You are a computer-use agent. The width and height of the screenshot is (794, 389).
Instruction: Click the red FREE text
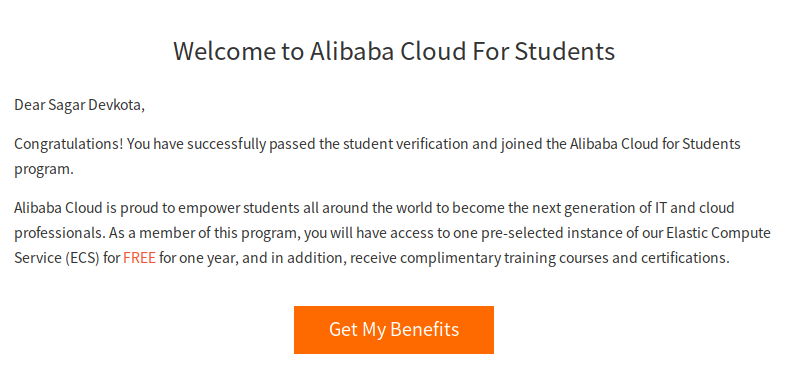[139, 258]
